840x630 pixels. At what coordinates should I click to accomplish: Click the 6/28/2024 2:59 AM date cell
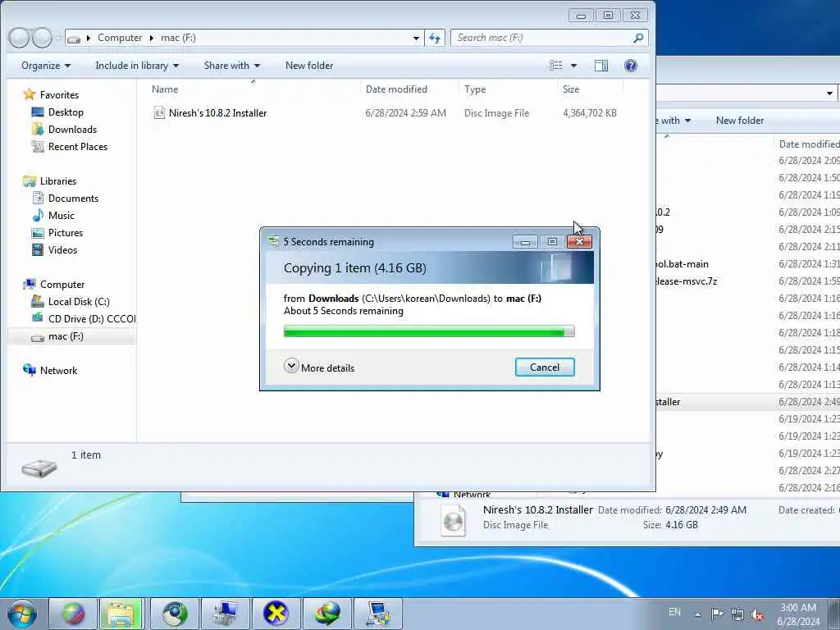405,113
